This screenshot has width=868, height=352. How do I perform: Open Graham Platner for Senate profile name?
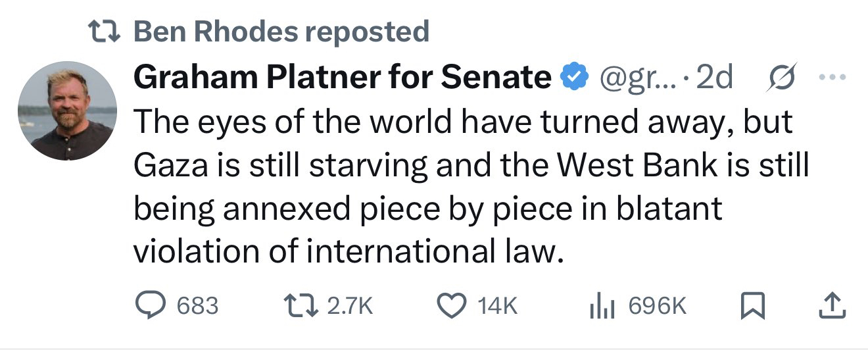[x=343, y=78]
